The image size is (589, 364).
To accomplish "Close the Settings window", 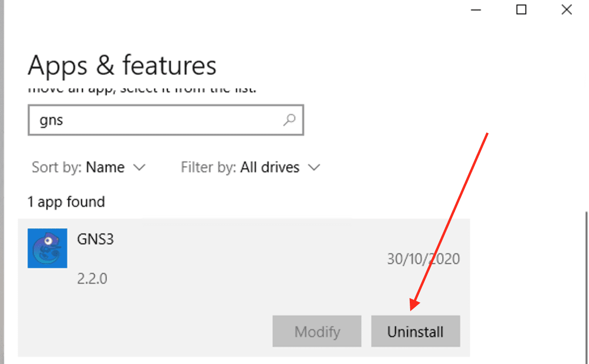I will pos(566,9).
